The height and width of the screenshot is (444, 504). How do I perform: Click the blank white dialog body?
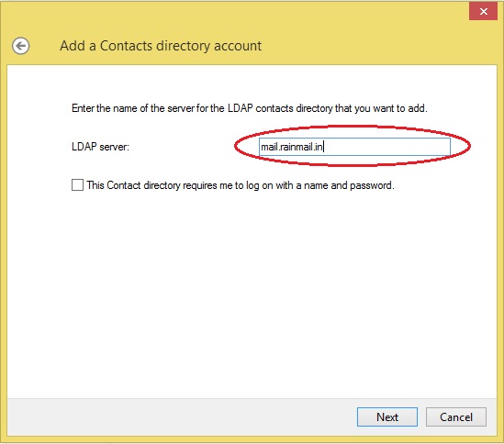coord(252,289)
